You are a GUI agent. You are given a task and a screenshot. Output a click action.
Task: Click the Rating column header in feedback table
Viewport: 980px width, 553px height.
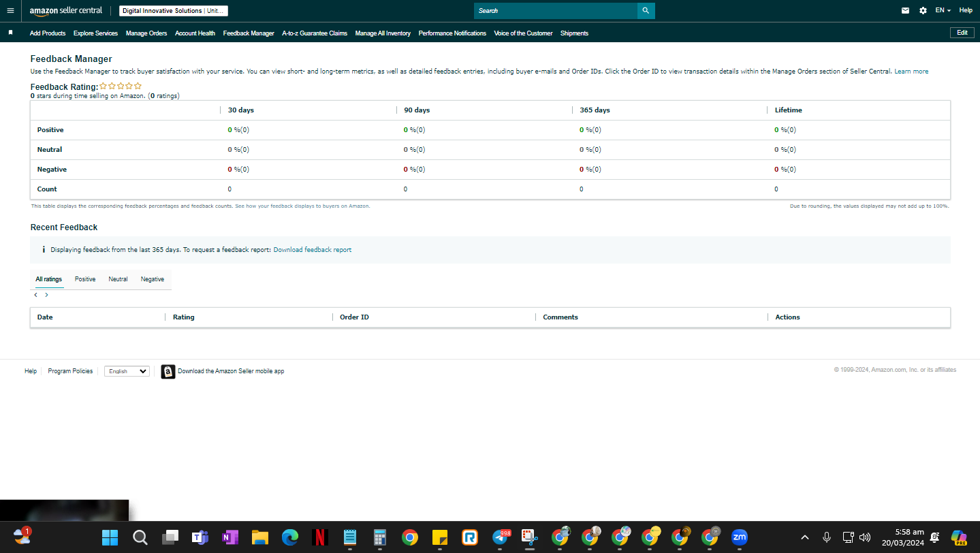tap(184, 317)
